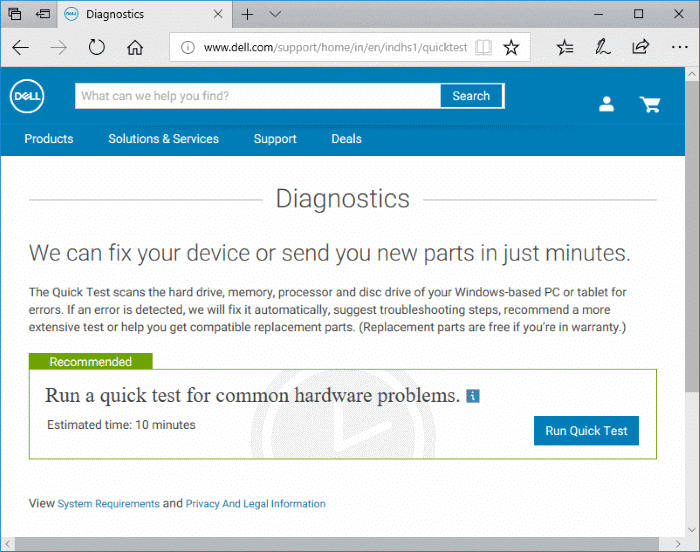This screenshot has width=700, height=552.
Task: Select the Diagnostics browser tab
Action: click(x=144, y=14)
